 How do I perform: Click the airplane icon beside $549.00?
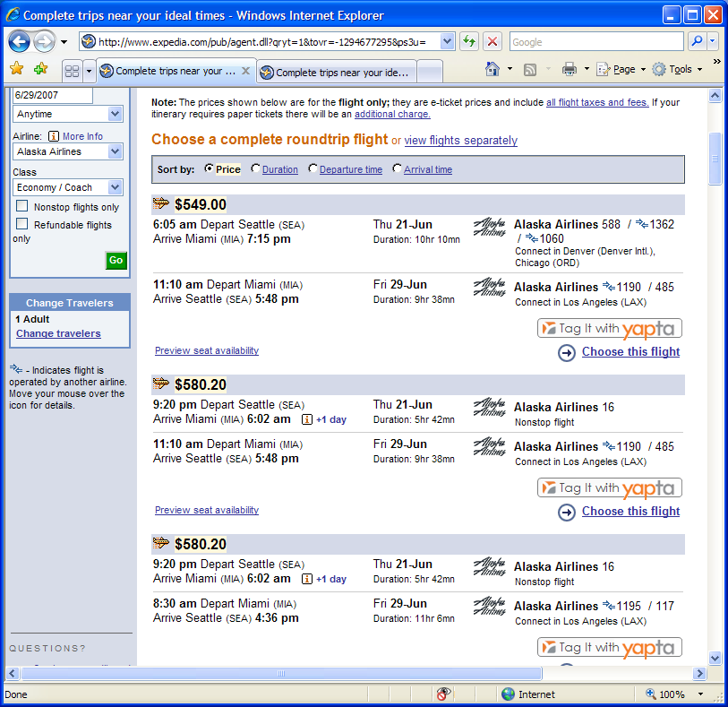pyautogui.click(x=160, y=203)
